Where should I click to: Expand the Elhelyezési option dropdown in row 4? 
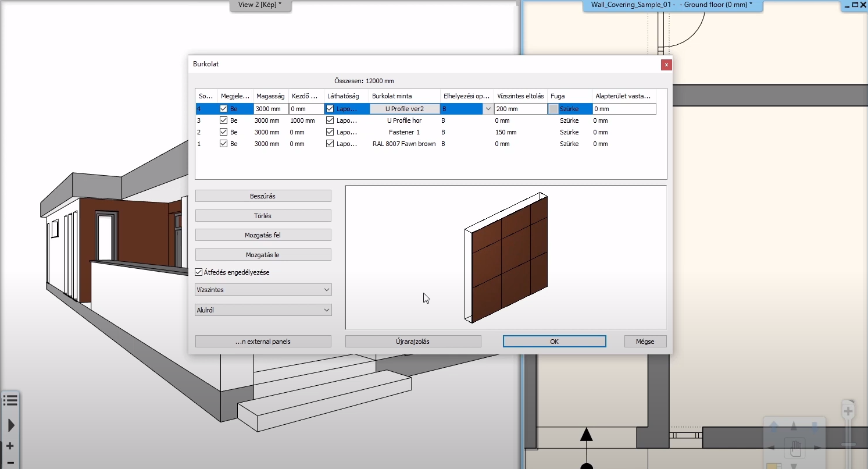tap(488, 109)
